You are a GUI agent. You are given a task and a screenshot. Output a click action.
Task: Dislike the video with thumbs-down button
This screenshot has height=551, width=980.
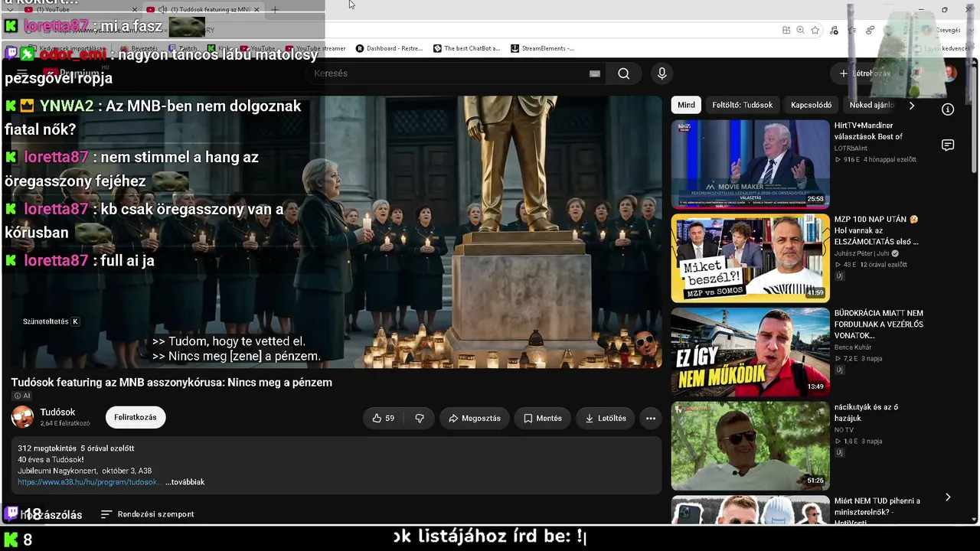click(420, 419)
